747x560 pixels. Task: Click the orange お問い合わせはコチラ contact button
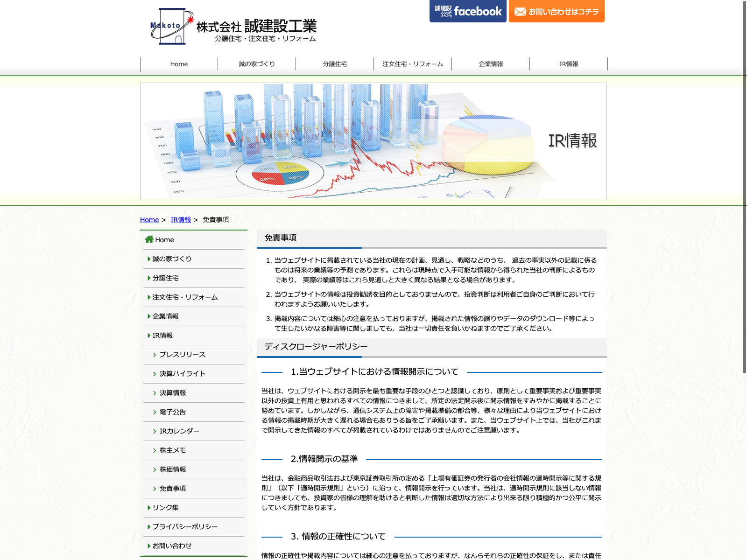point(557,11)
